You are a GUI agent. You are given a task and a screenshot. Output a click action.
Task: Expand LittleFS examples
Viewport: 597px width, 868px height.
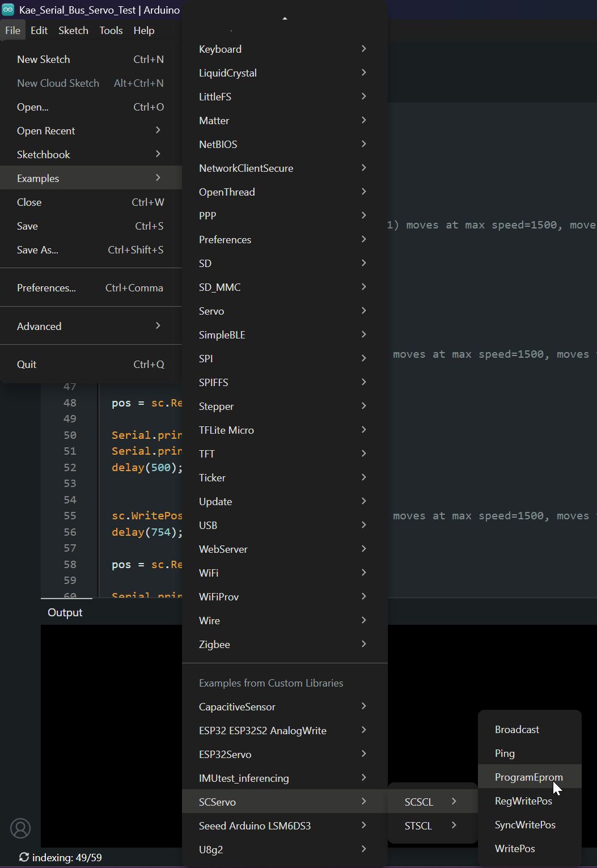[285, 97]
